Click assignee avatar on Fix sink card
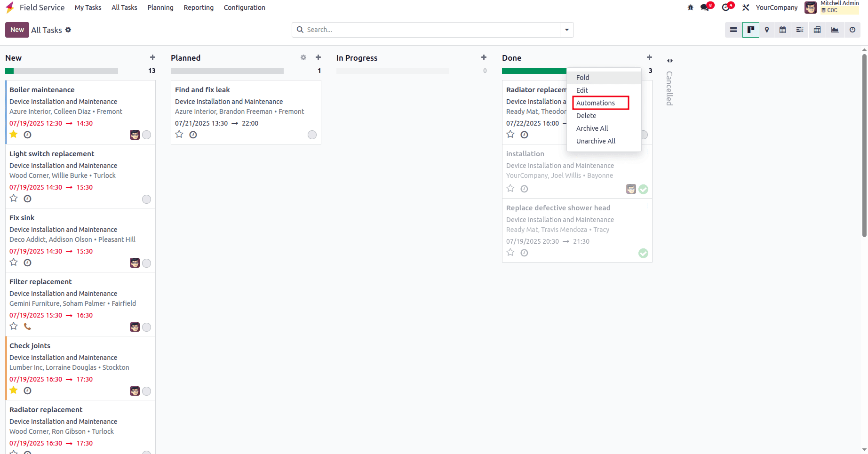The height and width of the screenshot is (454, 868). tap(135, 263)
